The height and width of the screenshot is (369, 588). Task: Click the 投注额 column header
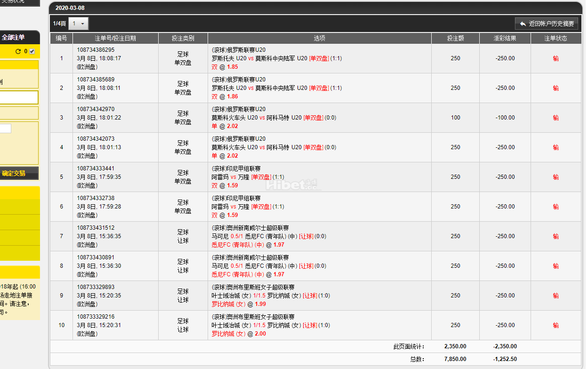click(455, 39)
